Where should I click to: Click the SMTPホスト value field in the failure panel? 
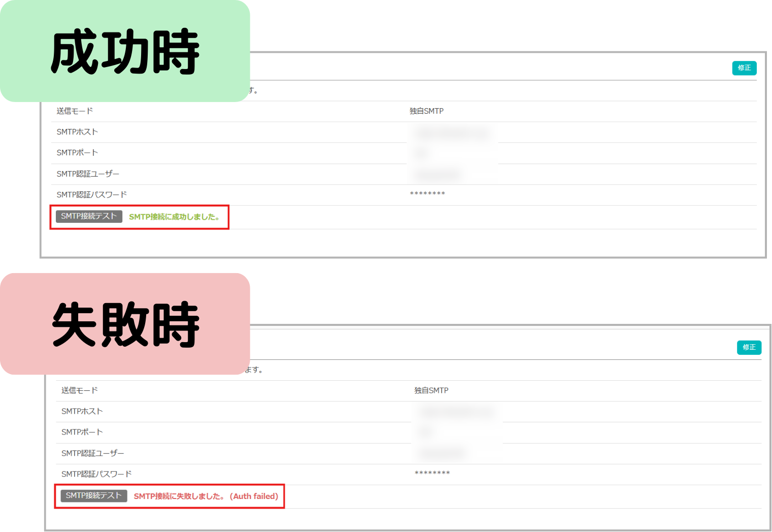click(x=454, y=411)
